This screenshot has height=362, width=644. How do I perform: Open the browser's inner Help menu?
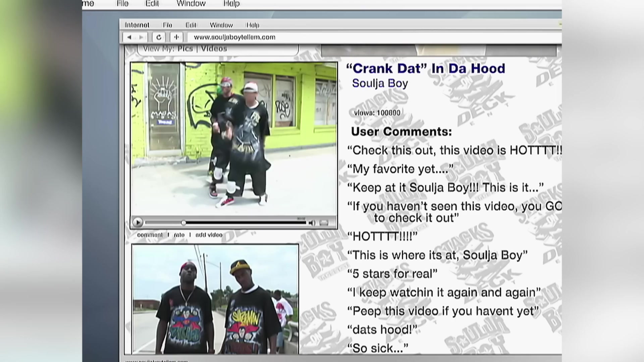pyautogui.click(x=253, y=25)
